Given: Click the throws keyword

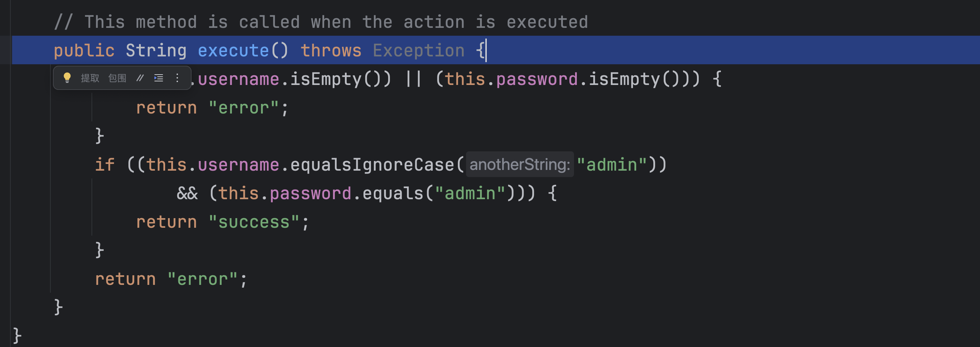Looking at the screenshot, I should tap(331, 51).
